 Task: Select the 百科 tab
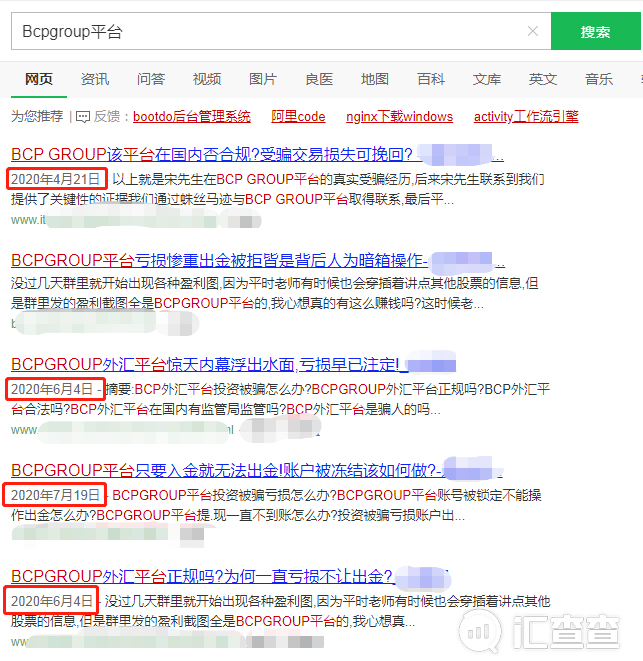(431, 79)
